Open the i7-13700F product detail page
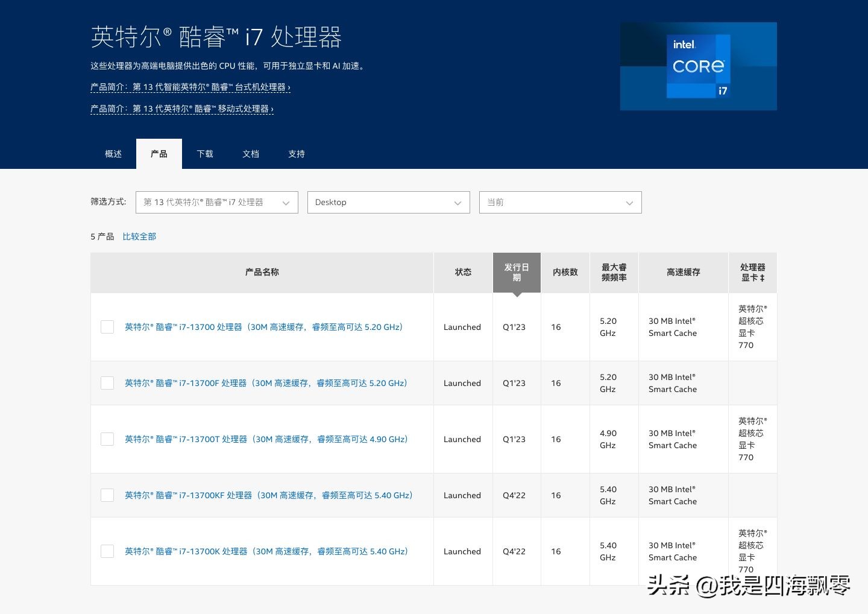The width and height of the screenshot is (868, 614). (265, 382)
